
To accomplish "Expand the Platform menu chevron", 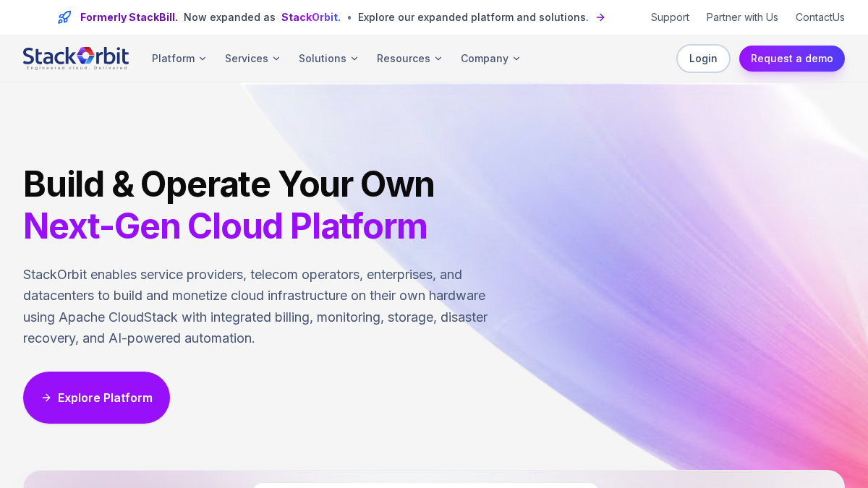I will coord(203,59).
